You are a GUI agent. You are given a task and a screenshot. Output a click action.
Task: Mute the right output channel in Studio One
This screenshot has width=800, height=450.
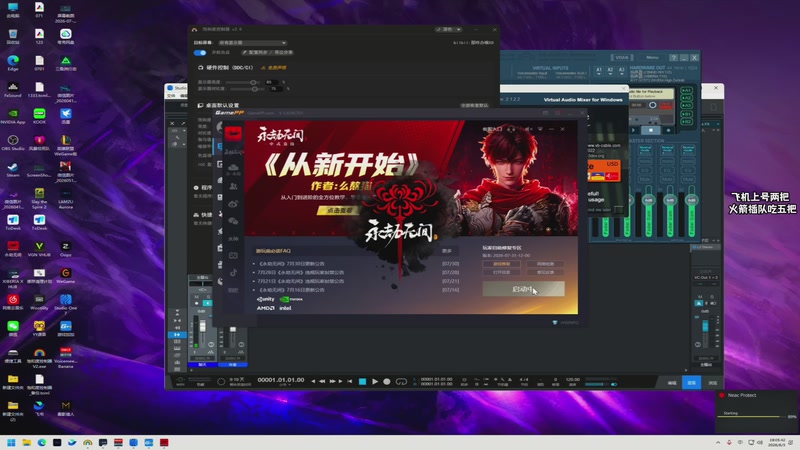(x=700, y=297)
